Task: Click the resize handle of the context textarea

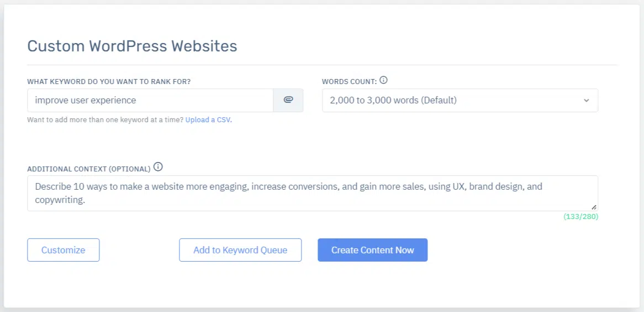Action: click(x=594, y=207)
